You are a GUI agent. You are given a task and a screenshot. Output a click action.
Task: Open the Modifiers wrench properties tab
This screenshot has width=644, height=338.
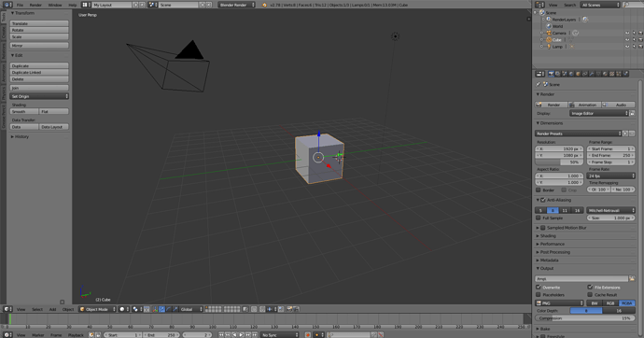coord(592,74)
